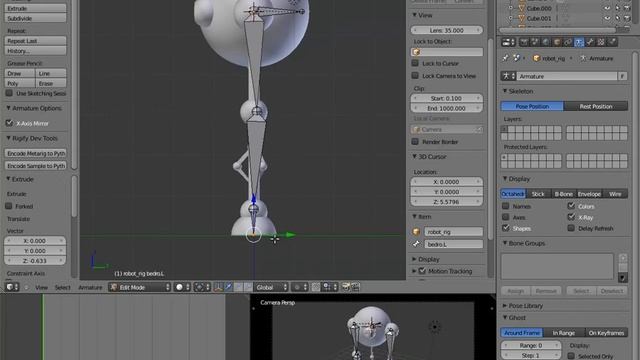Open the pivot point selector
640x360 pixels.
(x=202, y=287)
